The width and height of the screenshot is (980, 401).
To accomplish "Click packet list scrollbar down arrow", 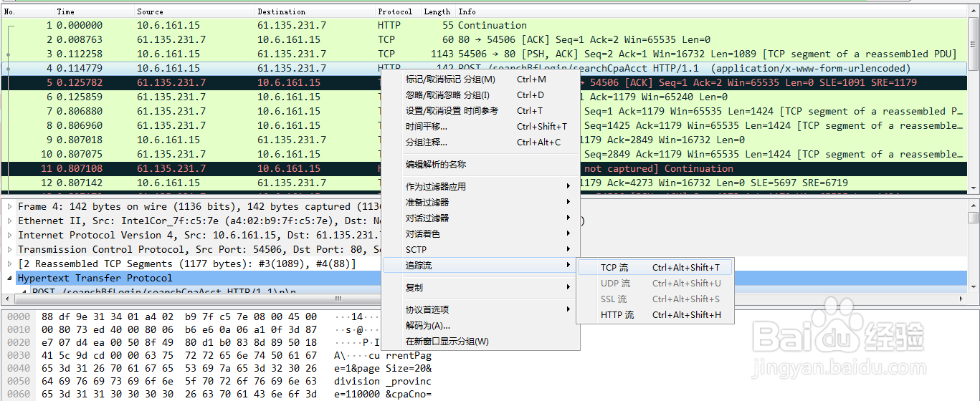I will [974, 188].
